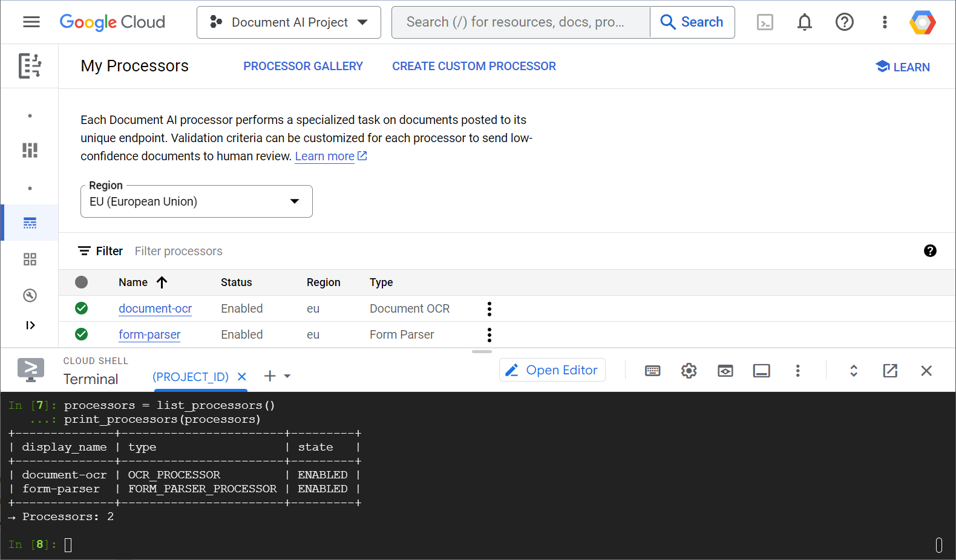
Task: Activate Cloud Shell from top bar icon
Action: 765,22
